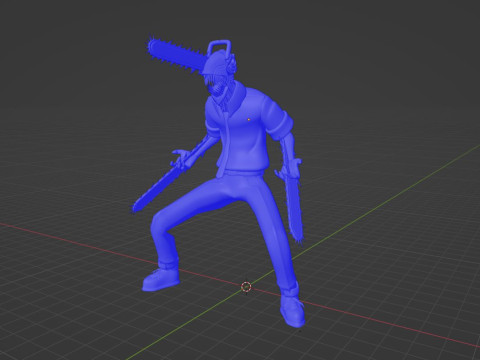Click the orange origin dot on the character's chest

249,119
